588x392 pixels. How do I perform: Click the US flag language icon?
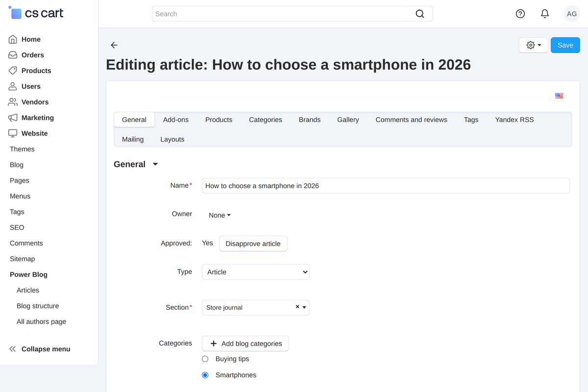[559, 96]
